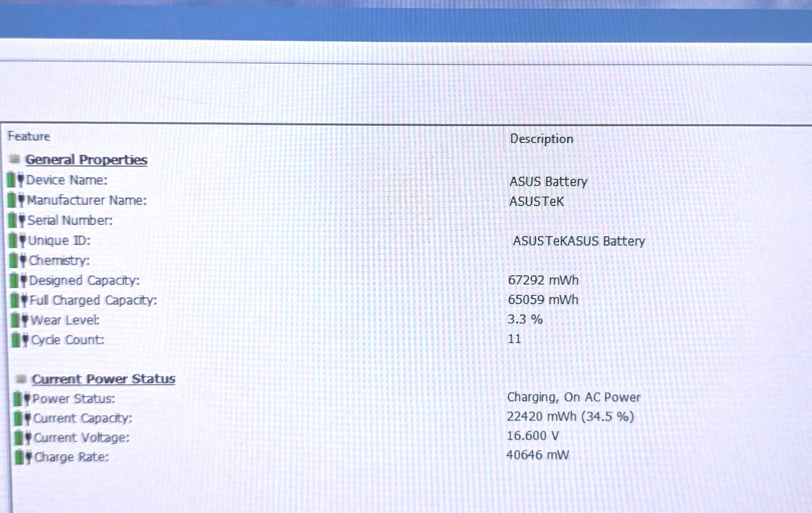Select the Full Charged Capacity row label

click(94, 300)
